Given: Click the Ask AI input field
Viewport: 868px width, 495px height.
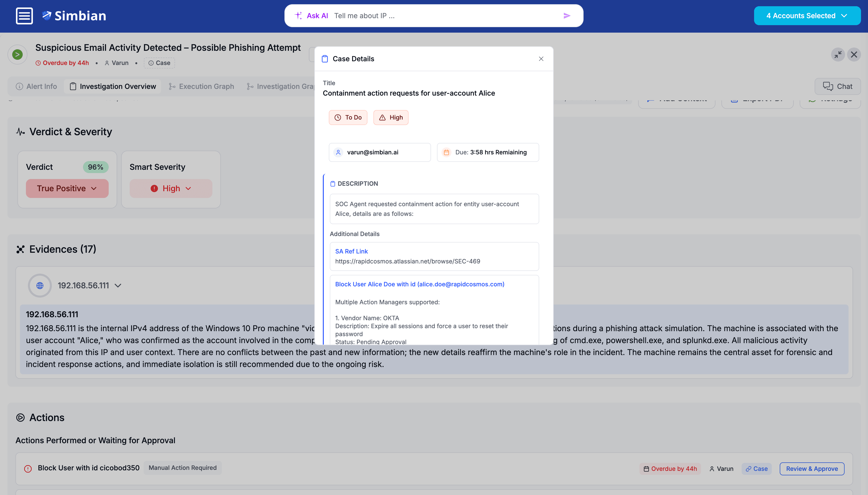Looking at the screenshot, I should pyautogui.click(x=442, y=16).
